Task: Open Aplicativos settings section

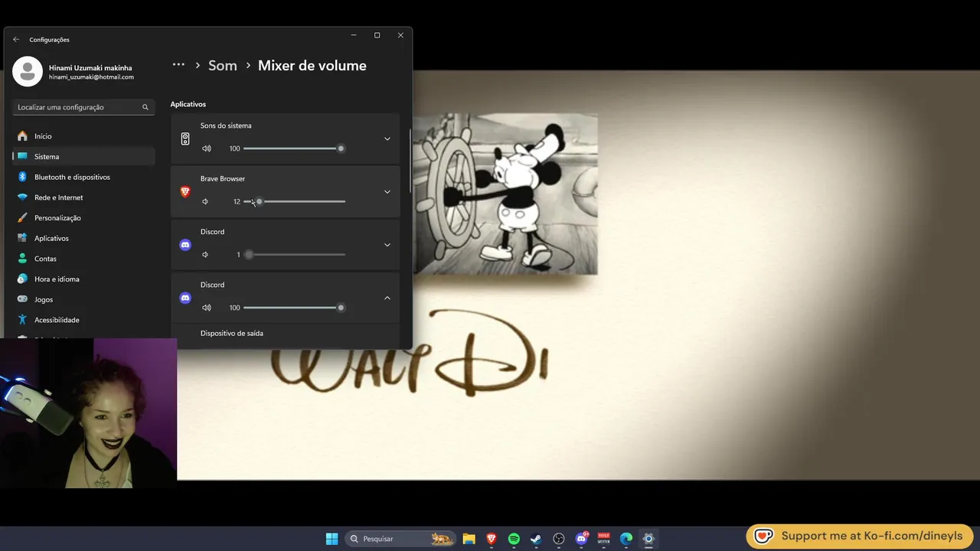Action: tap(83, 238)
